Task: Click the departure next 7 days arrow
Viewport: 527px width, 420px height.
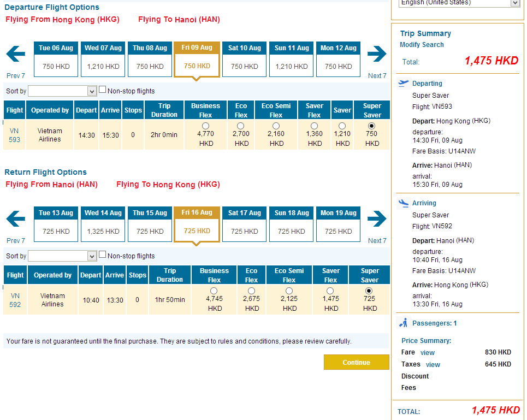Action: pyautogui.click(x=377, y=55)
